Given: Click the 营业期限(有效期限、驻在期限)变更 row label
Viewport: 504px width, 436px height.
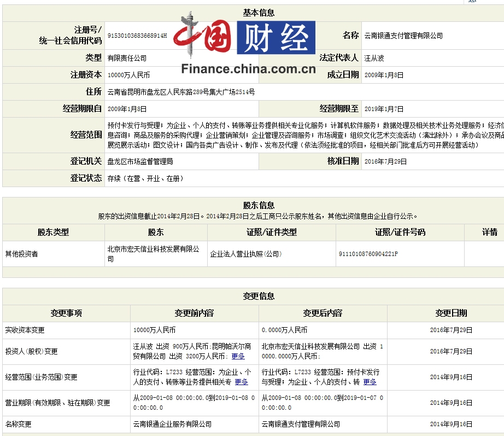Looking at the screenshot, I should [x=57, y=403].
